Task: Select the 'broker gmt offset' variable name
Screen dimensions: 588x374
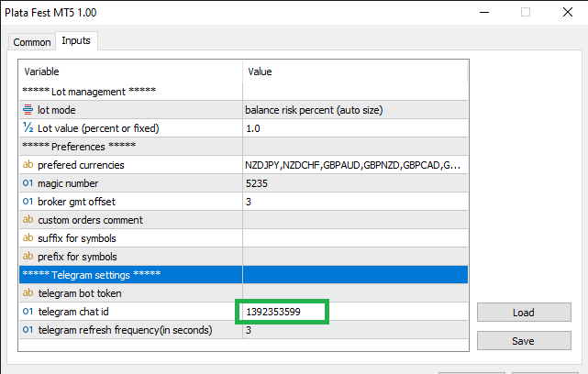Action: point(76,202)
